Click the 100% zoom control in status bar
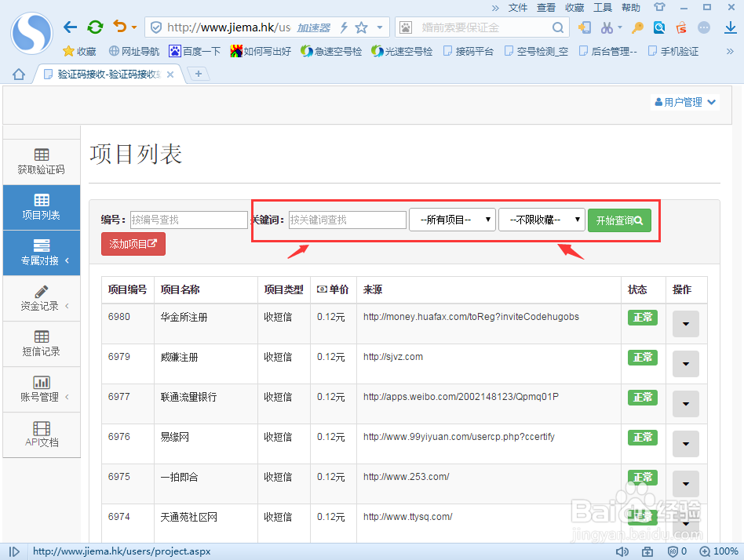Image resolution: width=744 pixels, height=560 pixels. point(720,551)
